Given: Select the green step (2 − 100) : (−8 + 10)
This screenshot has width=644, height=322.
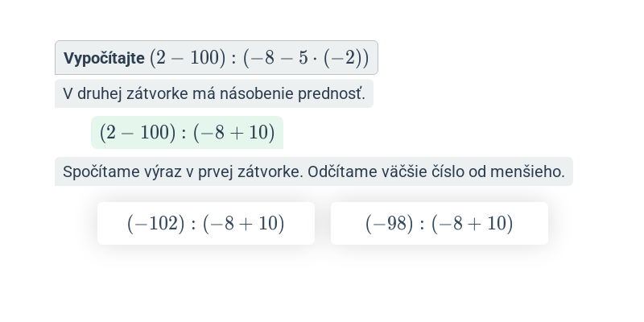Looking at the screenshot, I should point(187,132).
